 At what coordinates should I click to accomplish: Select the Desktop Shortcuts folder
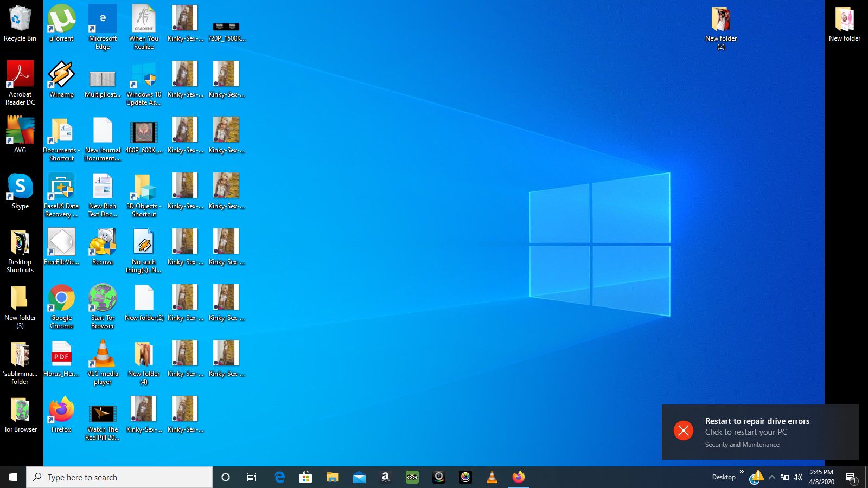point(20,251)
